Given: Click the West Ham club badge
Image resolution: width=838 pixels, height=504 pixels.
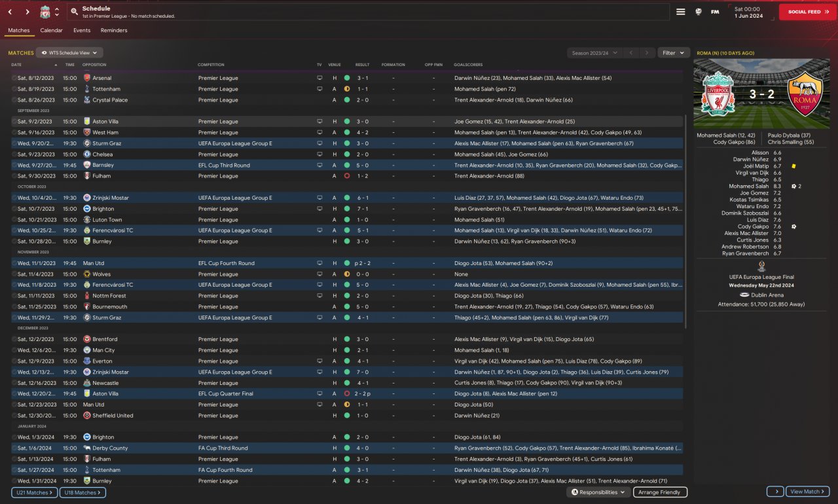Looking at the screenshot, I should [87, 132].
